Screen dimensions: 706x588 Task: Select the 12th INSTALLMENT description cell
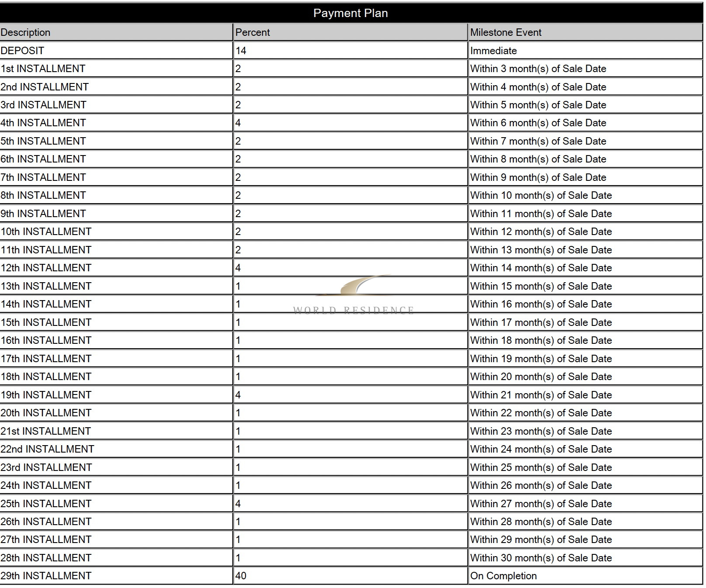point(116,268)
